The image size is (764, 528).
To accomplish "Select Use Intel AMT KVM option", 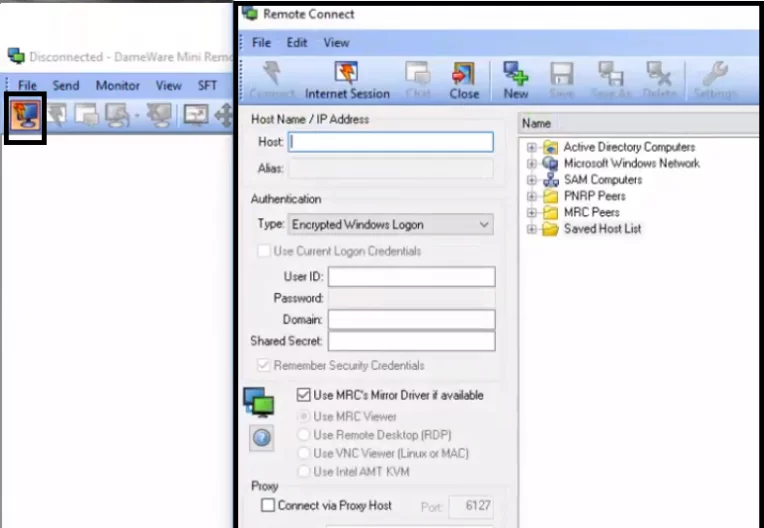I will coord(304,471).
